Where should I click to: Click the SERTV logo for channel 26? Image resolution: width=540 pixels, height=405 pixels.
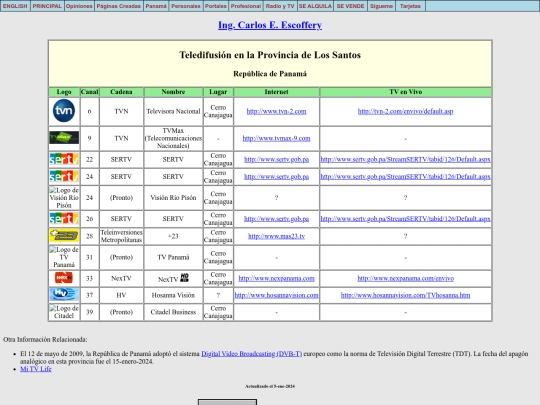click(x=64, y=218)
